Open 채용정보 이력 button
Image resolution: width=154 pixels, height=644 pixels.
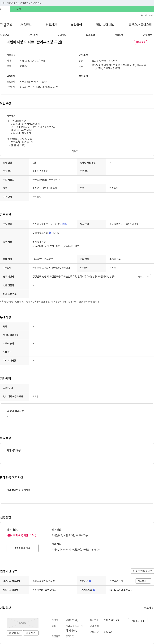tap(138, 621)
